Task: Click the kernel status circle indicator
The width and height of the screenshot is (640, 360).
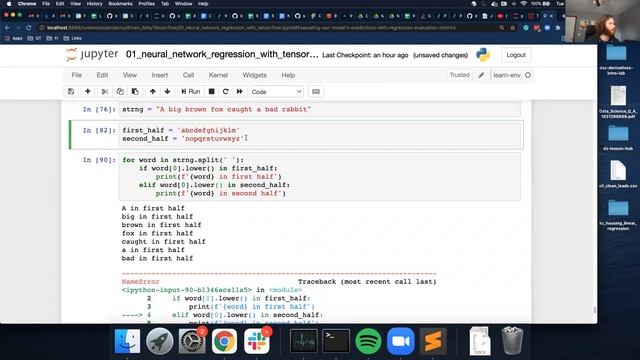Action: click(528, 75)
